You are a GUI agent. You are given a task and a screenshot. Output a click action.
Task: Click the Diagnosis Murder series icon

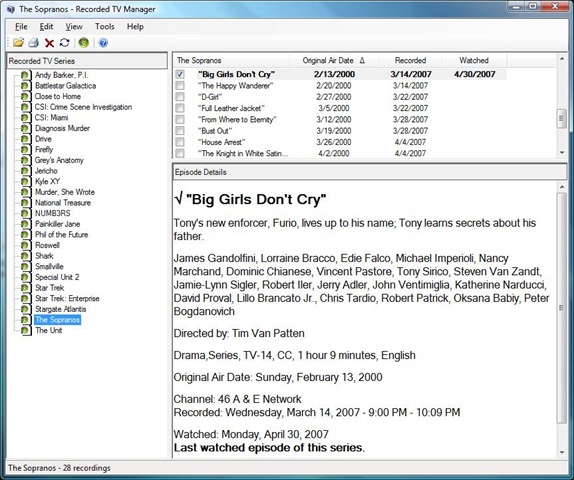[26, 129]
